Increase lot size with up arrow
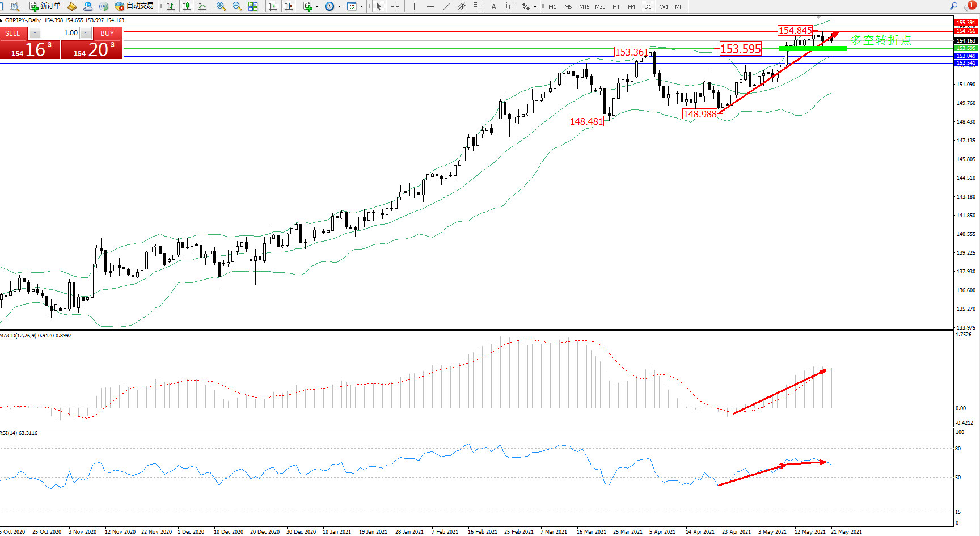Image resolution: width=980 pixels, height=536 pixels. (x=85, y=33)
